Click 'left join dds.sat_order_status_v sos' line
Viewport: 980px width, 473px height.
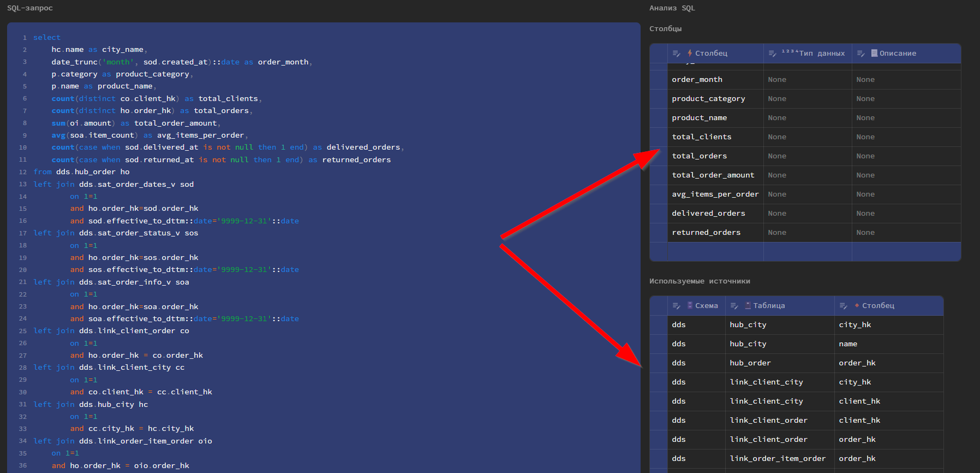pos(116,233)
